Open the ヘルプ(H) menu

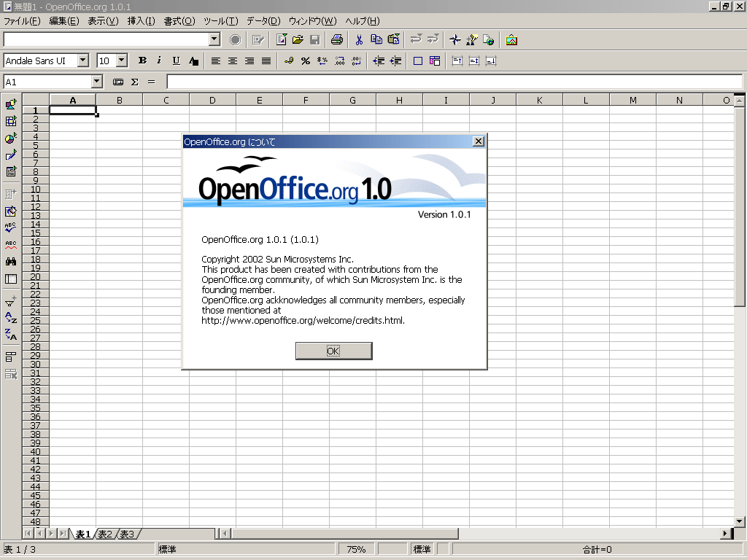363,21
